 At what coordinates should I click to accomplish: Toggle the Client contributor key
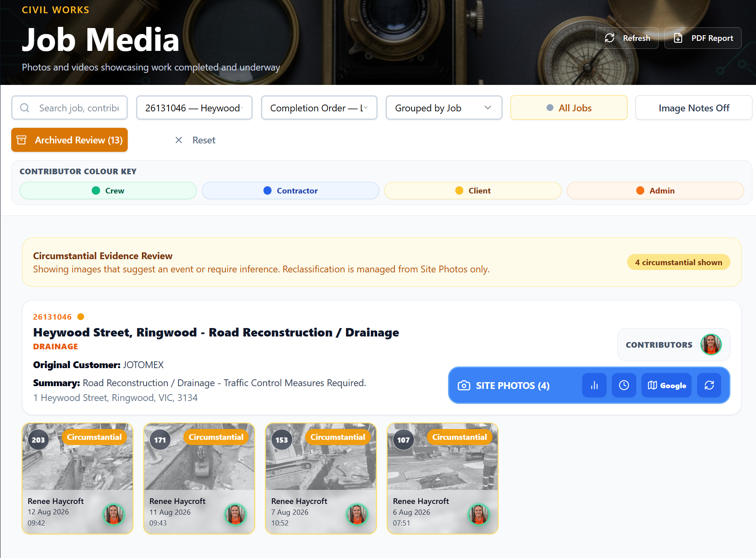click(x=473, y=191)
